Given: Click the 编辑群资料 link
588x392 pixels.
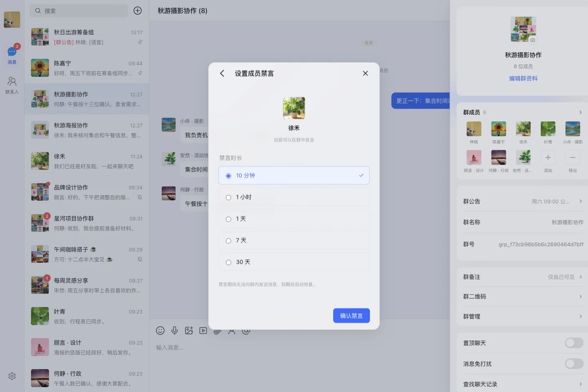Looking at the screenshot, I should (x=523, y=78).
